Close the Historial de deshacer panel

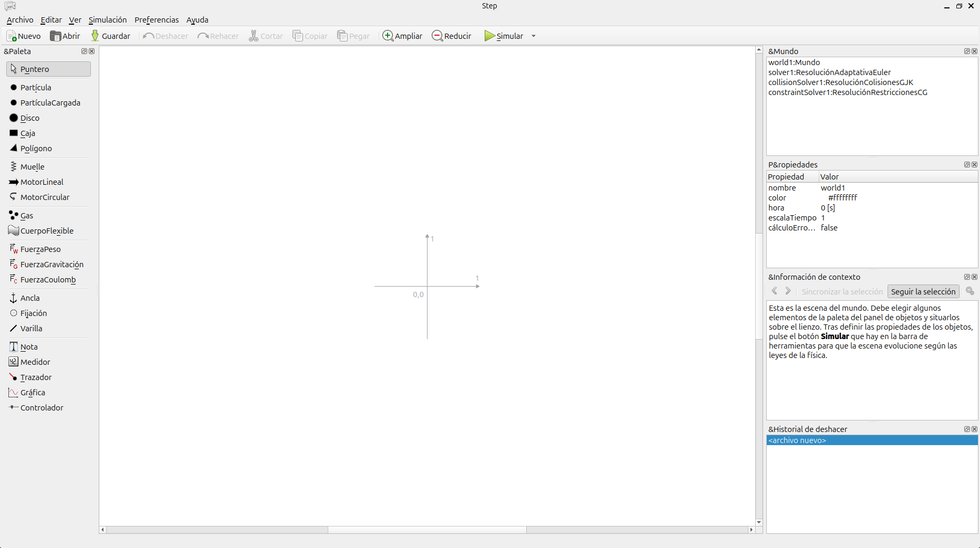[975, 429]
